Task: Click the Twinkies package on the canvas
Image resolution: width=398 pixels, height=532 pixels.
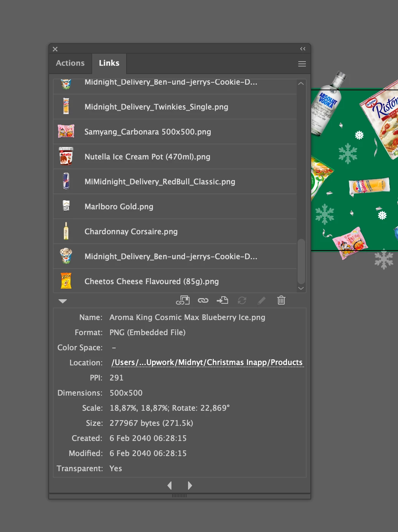Action: click(369, 186)
